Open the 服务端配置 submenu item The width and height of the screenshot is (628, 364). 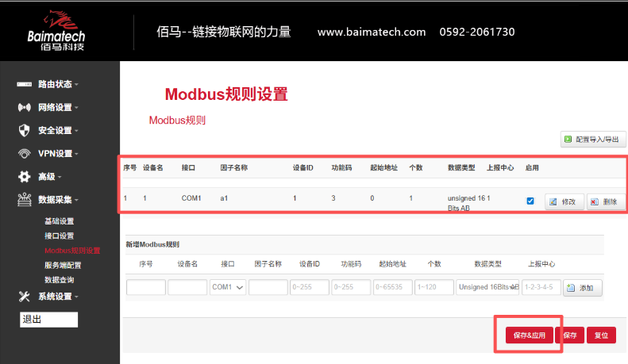63,265
